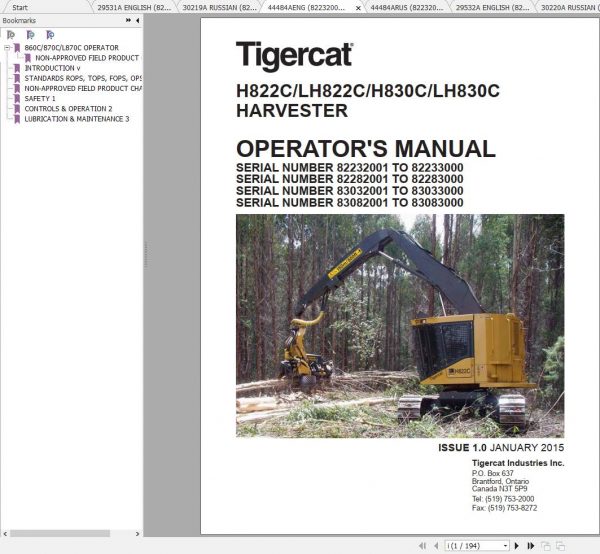
Task: Click the P.O. Box 637 address line
Action: click(492, 473)
